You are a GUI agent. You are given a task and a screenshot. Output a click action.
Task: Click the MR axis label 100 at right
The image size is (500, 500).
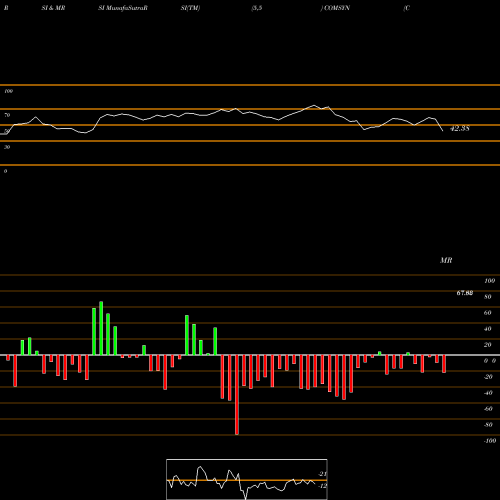point(490,281)
